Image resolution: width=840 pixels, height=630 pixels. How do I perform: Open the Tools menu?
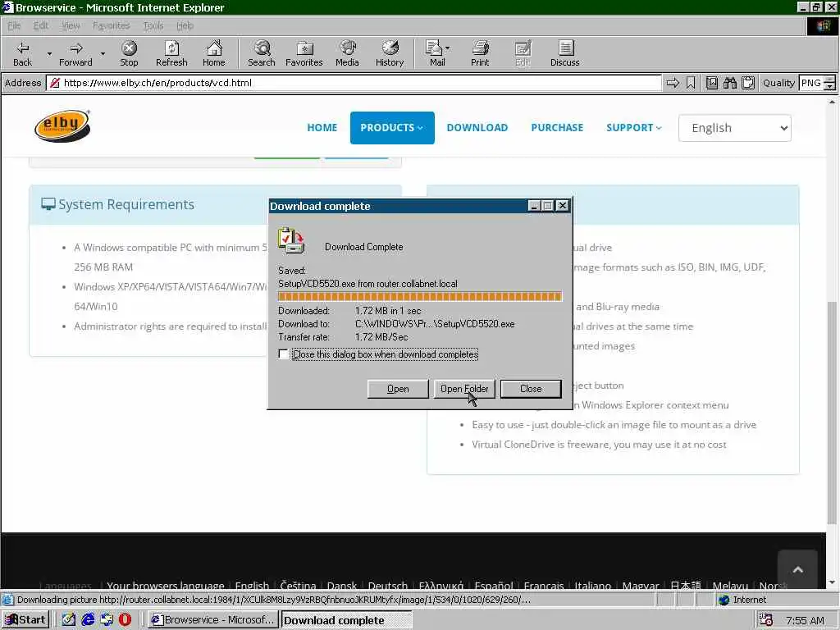(153, 25)
